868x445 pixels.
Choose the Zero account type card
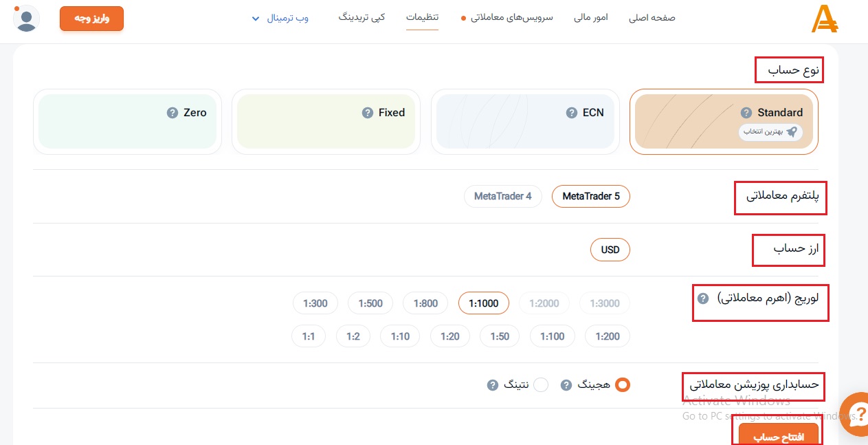coord(127,122)
